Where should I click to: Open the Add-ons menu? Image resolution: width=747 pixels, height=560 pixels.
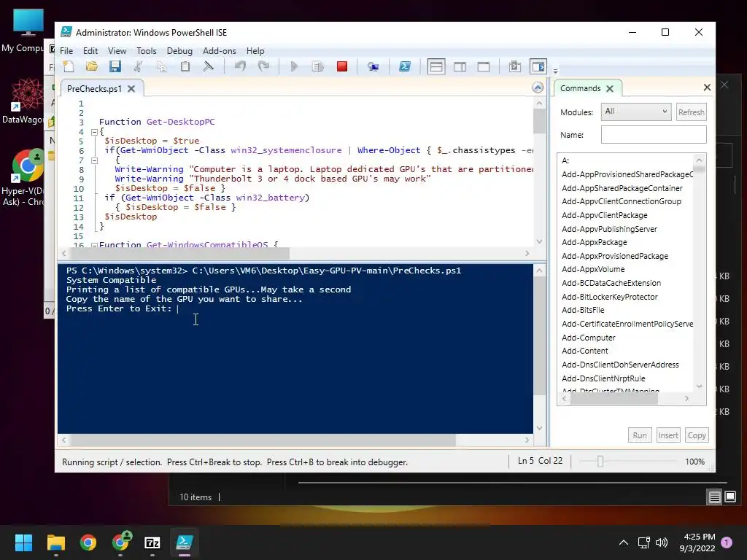(x=219, y=51)
